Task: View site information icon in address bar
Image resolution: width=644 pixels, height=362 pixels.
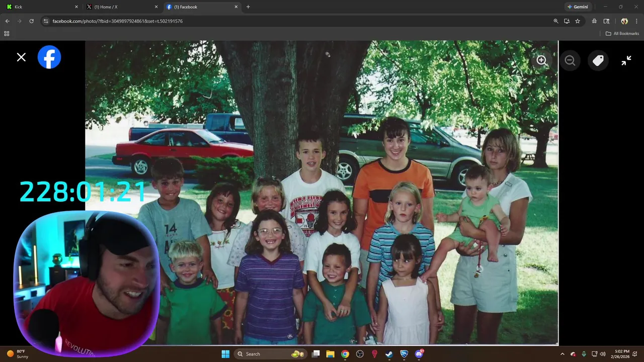Action: pos(46,21)
